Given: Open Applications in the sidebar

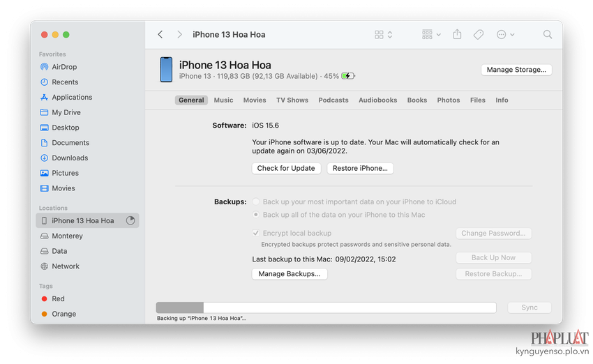Looking at the screenshot, I should point(72,97).
